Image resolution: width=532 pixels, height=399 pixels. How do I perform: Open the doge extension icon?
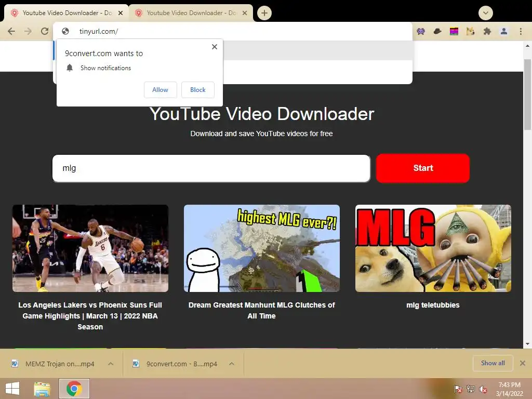(470, 31)
